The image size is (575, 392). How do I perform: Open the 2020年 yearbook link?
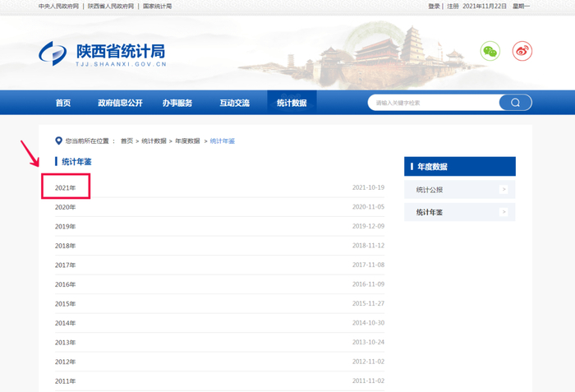[66, 207]
